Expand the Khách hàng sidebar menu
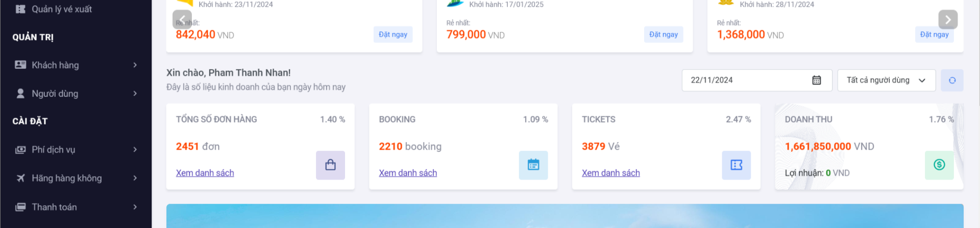 pos(76,65)
